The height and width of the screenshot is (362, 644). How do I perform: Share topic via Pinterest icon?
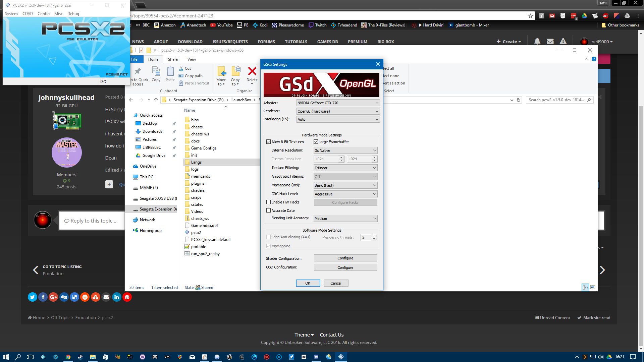(127, 297)
